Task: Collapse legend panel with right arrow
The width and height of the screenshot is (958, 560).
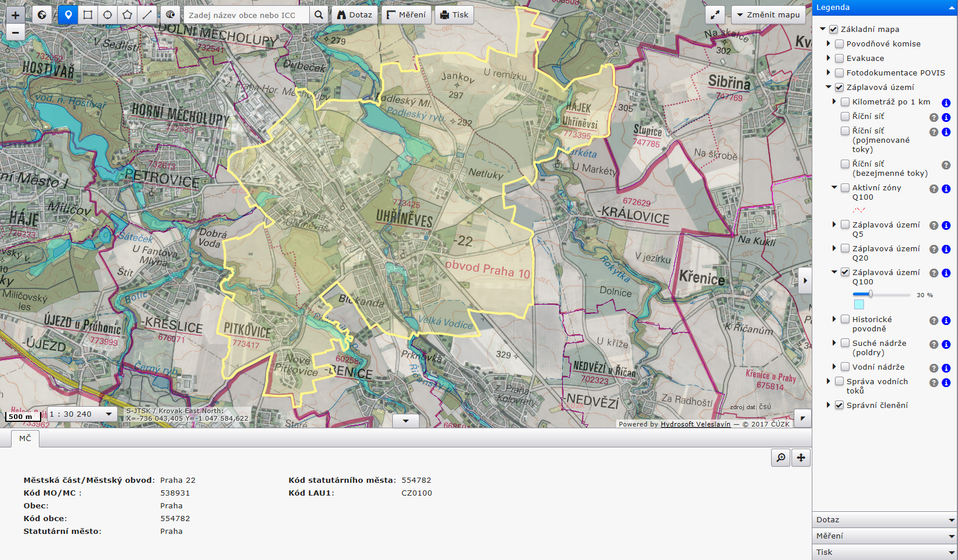Action: click(805, 281)
